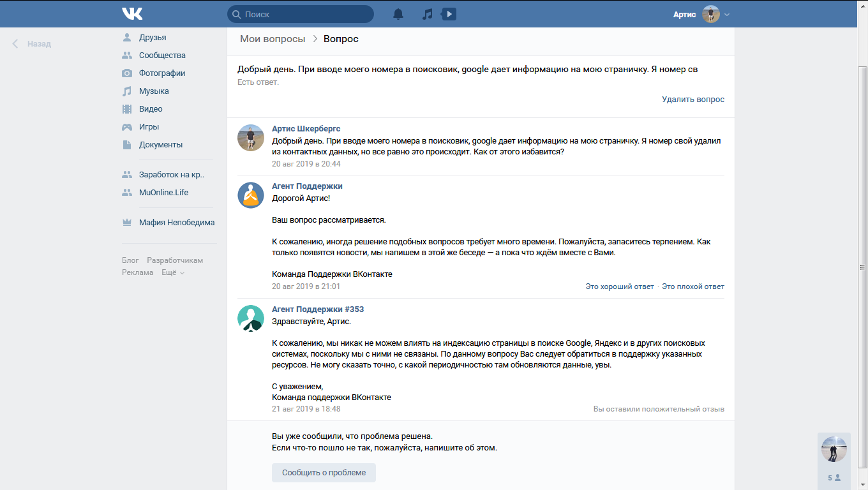Open Сообщества in sidebar

click(162, 56)
